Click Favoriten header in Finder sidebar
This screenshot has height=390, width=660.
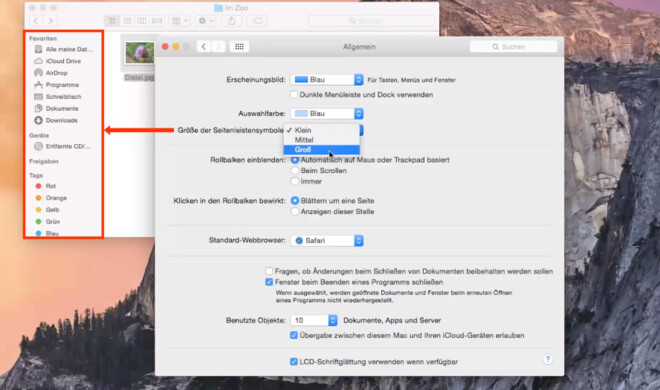tap(43, 38)
